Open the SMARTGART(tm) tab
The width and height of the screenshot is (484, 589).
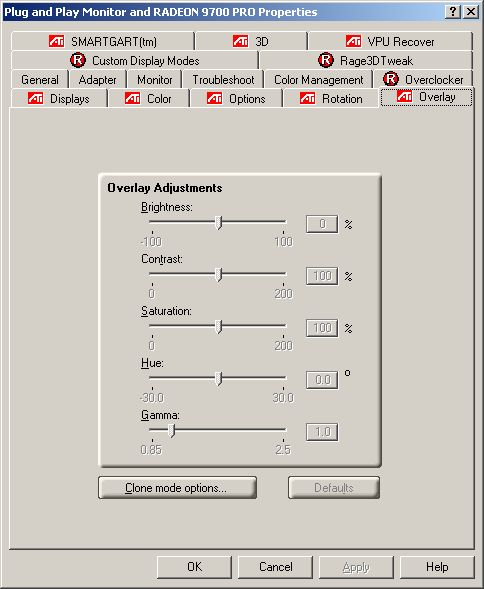pyautogui.click(x=103, y=41)
